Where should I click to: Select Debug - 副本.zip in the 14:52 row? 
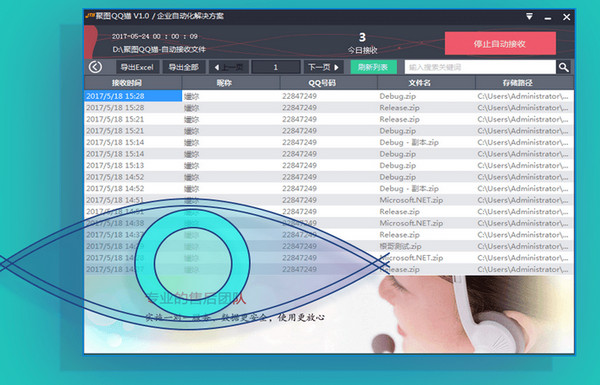click(409, 188)
